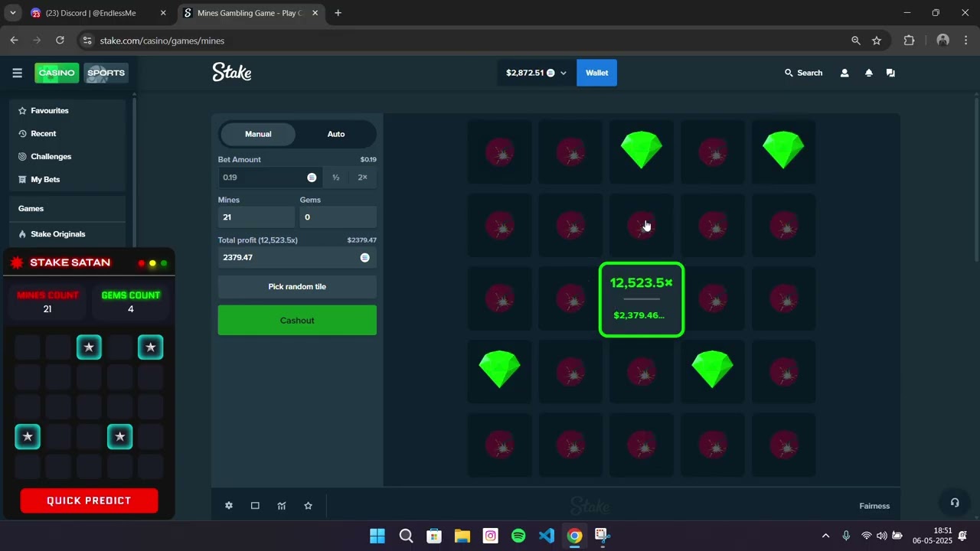Open the hamburger sidebar menu
Image resolution: width=980 pixels, height=551 pixels.
click(17, 73)
